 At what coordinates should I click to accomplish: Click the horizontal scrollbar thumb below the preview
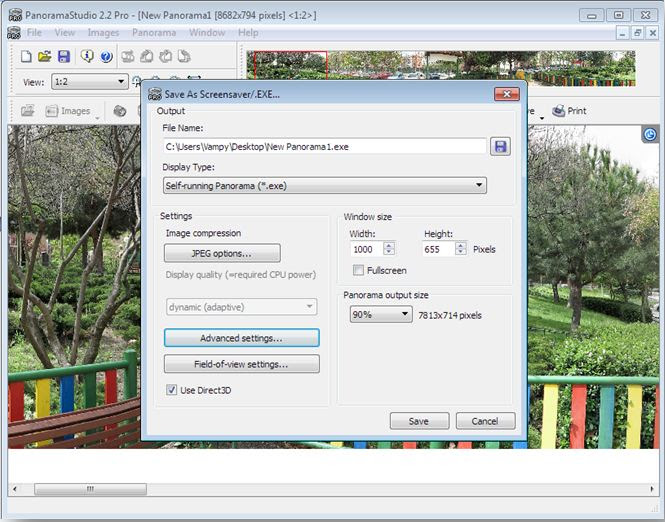[x=90, y=489]
